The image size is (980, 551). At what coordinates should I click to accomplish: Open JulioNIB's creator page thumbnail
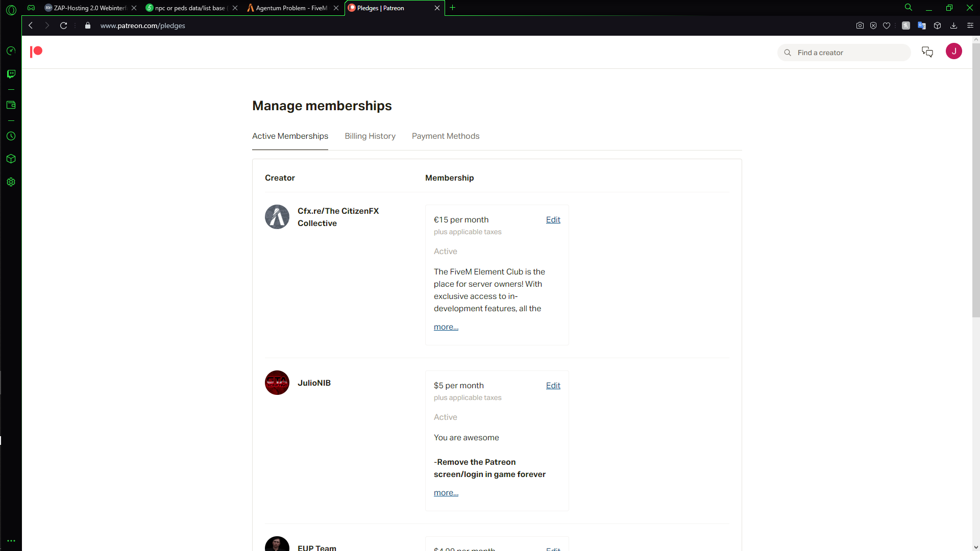[277, 383]
